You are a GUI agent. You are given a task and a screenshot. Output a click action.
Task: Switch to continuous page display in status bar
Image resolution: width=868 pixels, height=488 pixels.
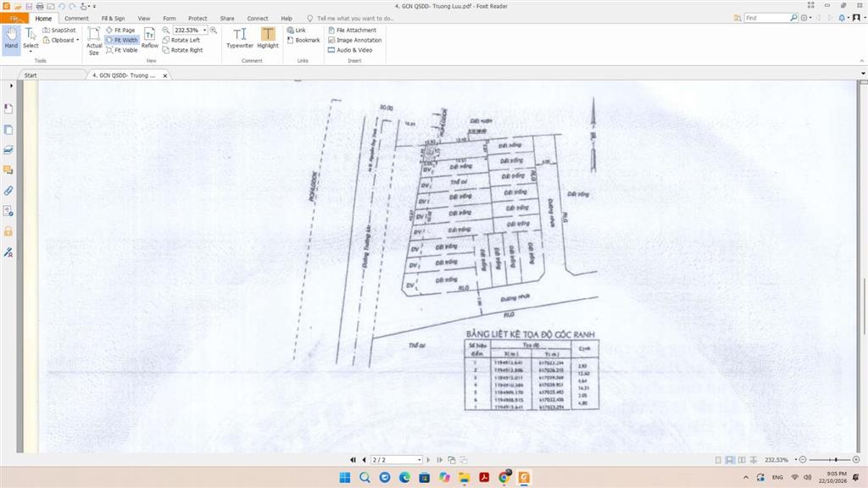pos(730,460)
